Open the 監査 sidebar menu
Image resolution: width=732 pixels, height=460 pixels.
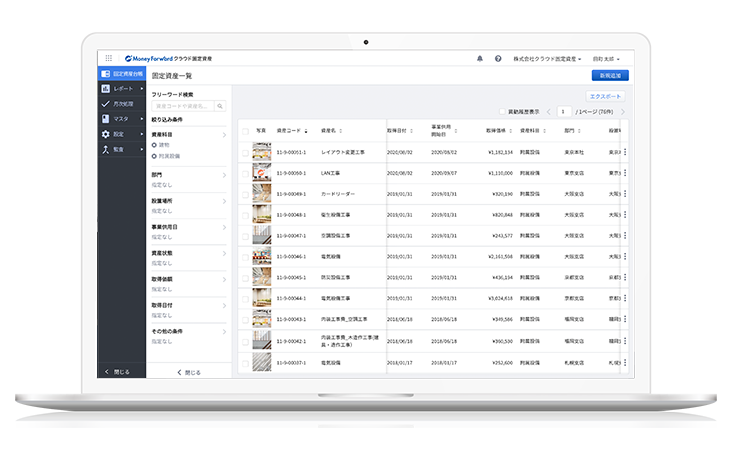point(122,149)
